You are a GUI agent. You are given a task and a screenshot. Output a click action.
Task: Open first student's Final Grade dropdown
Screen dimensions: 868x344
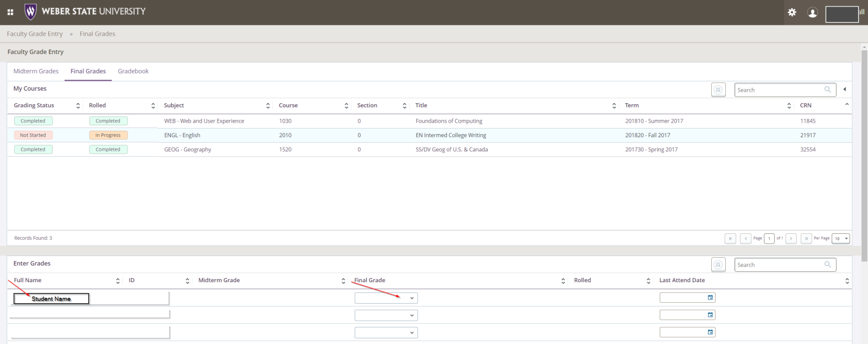coord(386,298)
